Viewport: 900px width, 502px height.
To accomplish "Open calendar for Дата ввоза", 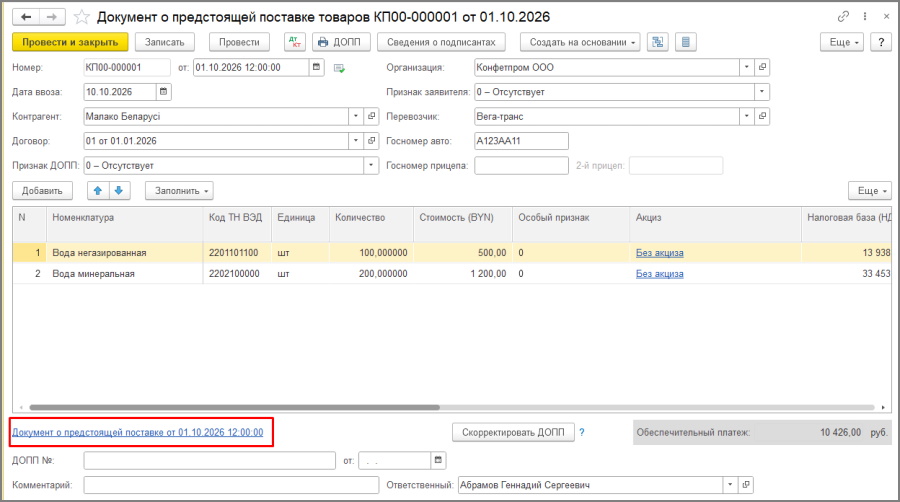I will pyautogui.click(x=164, y=92).
